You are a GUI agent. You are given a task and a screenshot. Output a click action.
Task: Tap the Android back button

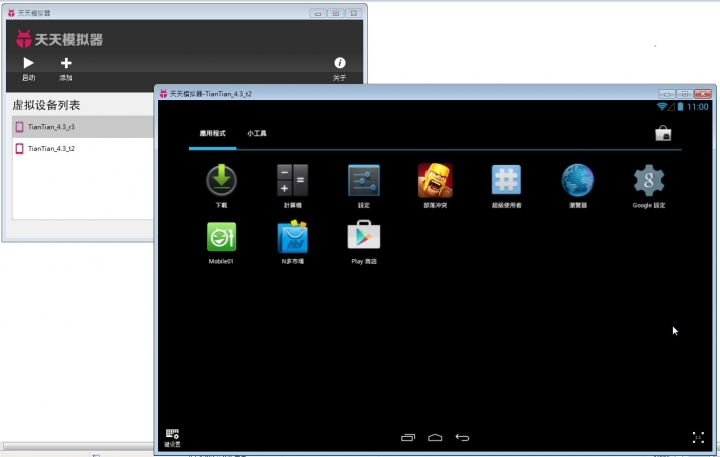(462, 437)
